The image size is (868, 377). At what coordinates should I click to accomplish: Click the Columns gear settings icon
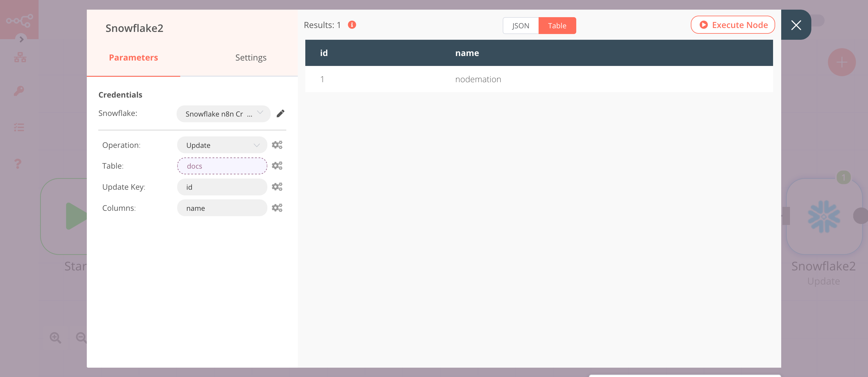pyautogui.click(x=277, y=208)
